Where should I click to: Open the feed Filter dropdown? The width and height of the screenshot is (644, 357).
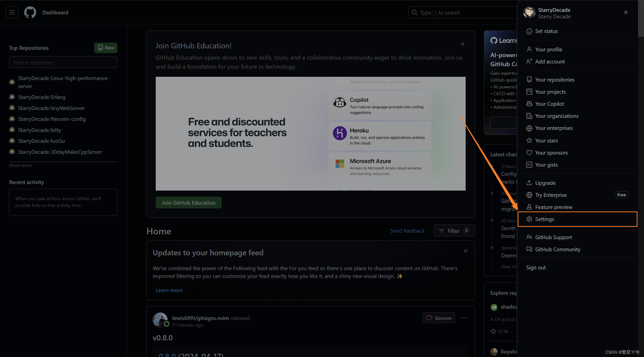click(x=454, y=231)
